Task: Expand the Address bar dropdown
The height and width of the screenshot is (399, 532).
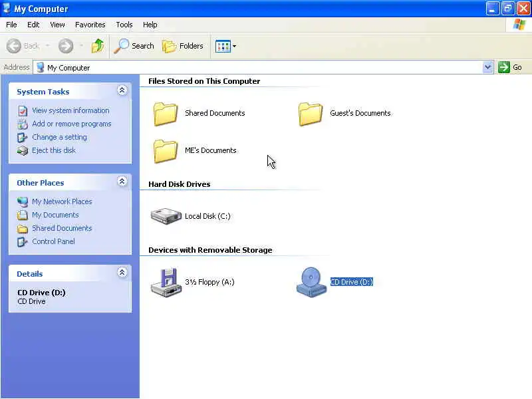Action: pyautogui.click(x=487, y=67)
